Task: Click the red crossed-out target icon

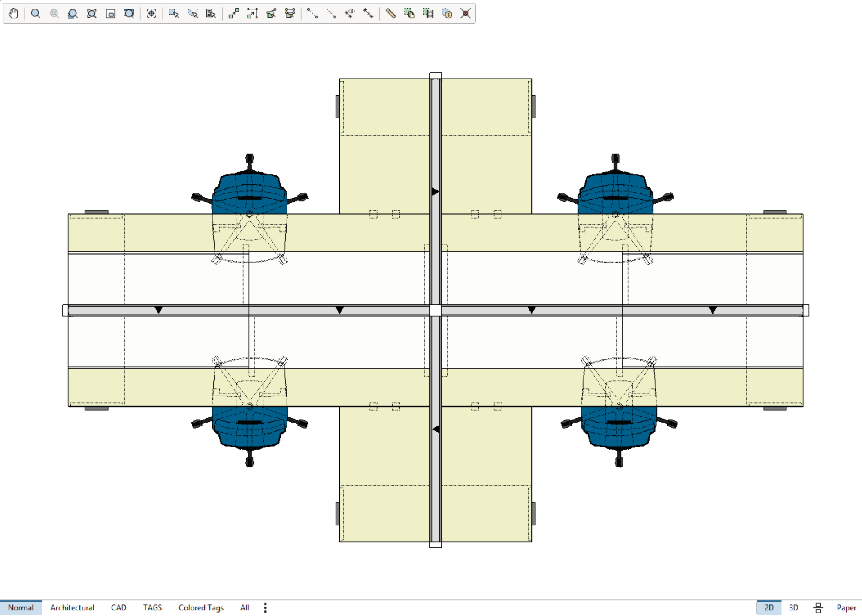Action: (x=466, y=14)
